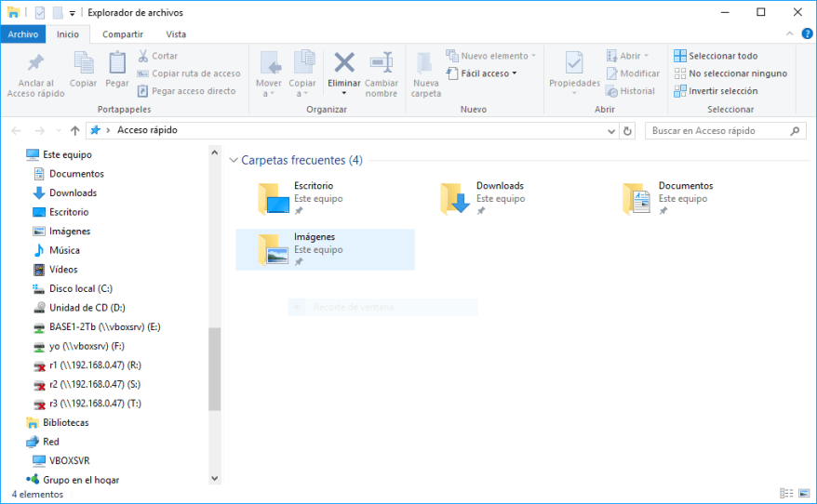Open the Archivo menu
Viewport: 817px width, 504px height.
coord(22,34)
